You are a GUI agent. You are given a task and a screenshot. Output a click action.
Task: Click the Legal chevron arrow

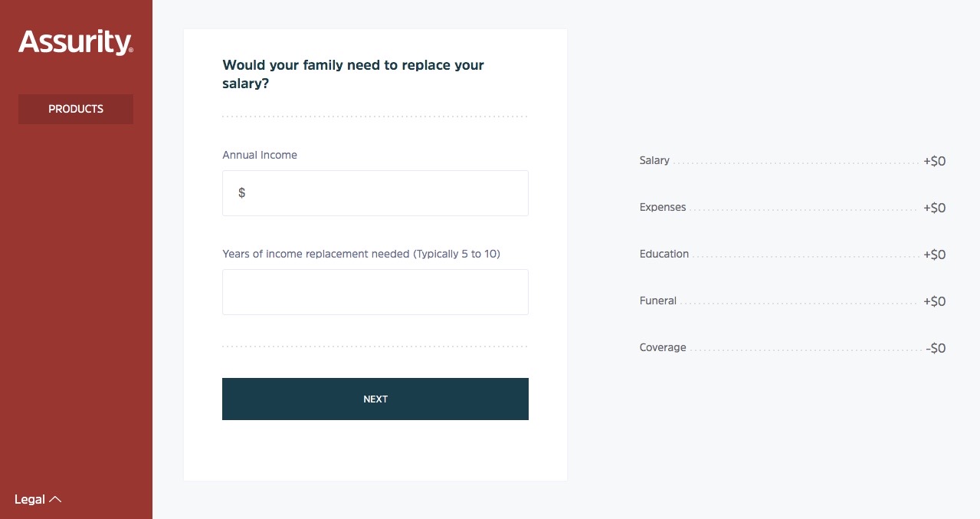click(55, 499)
